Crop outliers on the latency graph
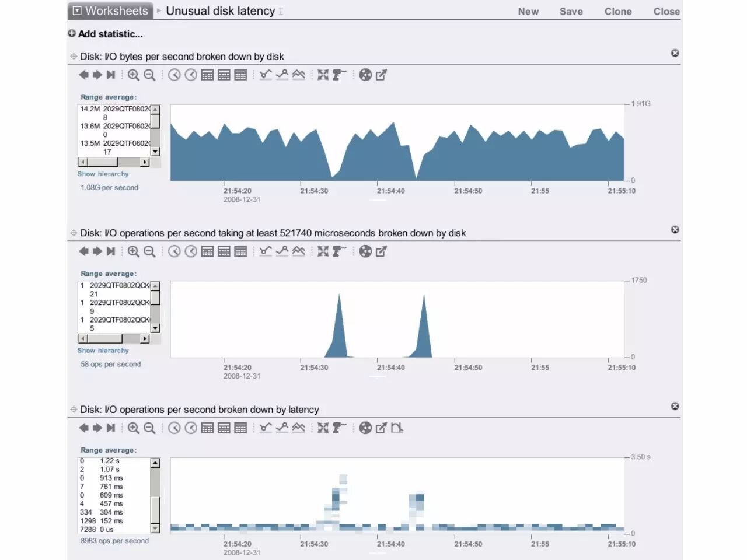This screenshot has width=747, height=560. click(x=397, y=428)
